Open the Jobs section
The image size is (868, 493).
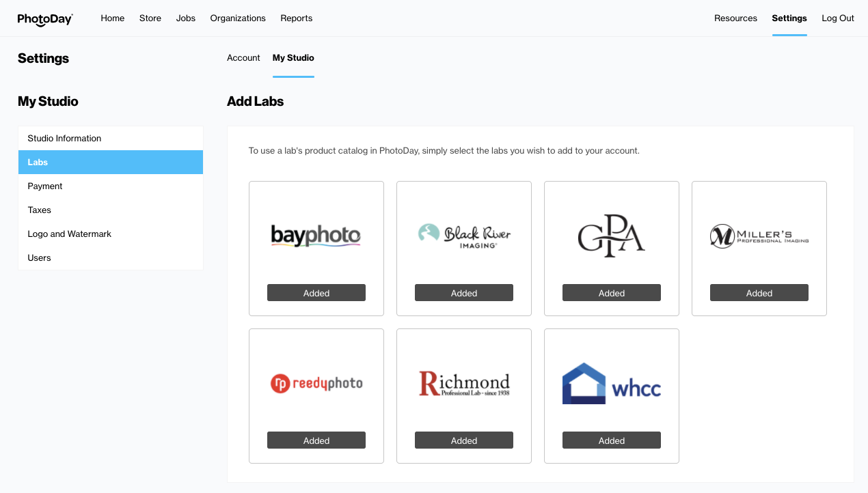tap(186, 18)
